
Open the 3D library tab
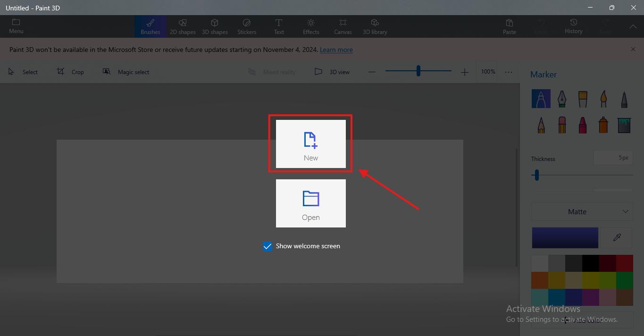(x=375, y=26)
